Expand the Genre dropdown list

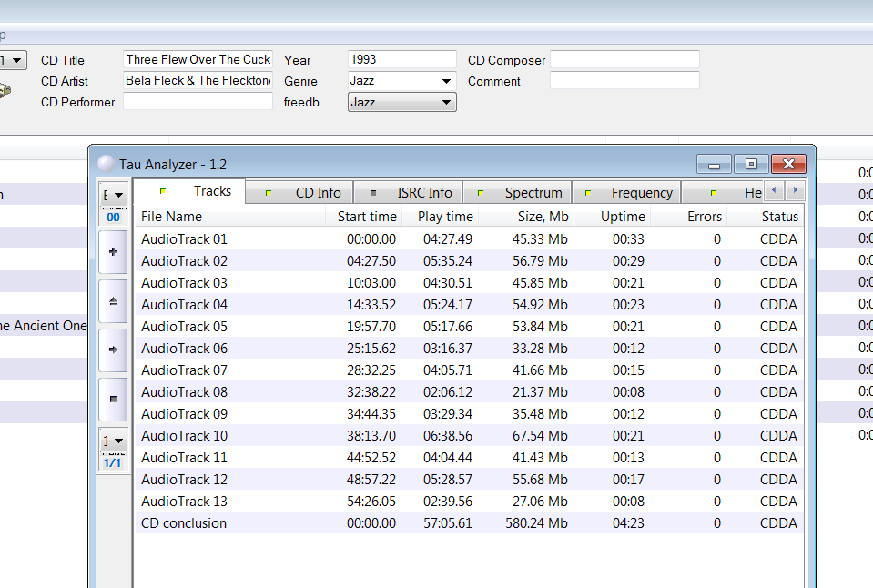446,81
